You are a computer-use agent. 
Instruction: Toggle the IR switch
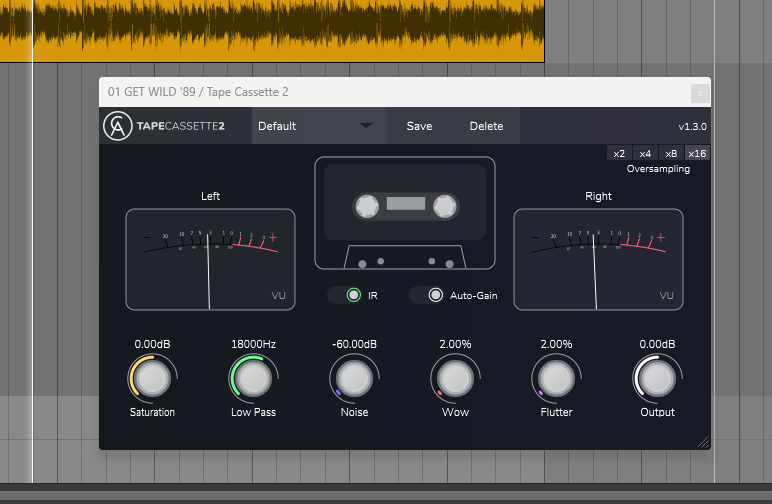354,295
